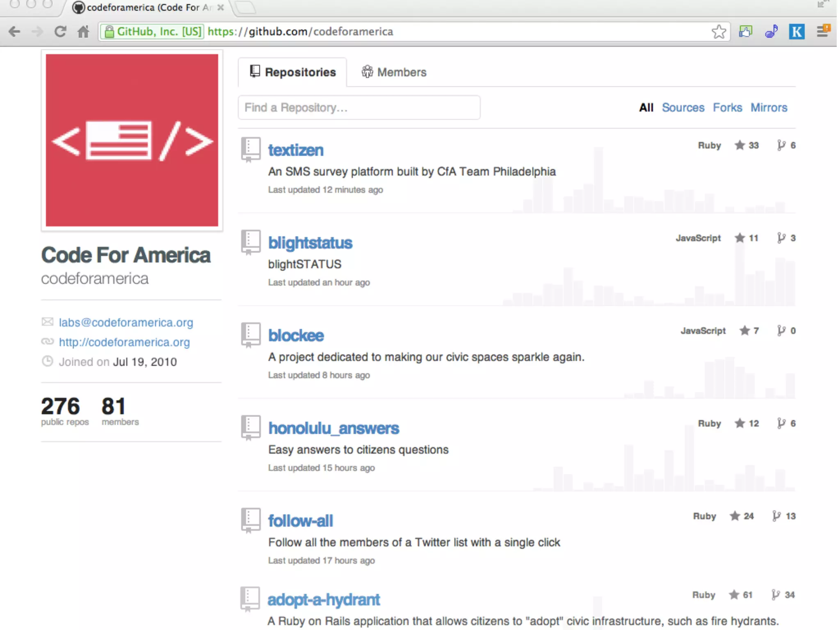This screenshot has width=840, height=630.
Task: Filter repositories by Forks
Action: click(727, 107)
